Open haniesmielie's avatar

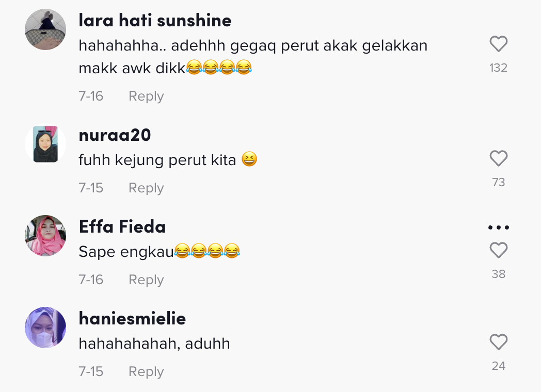click(45, 328)
